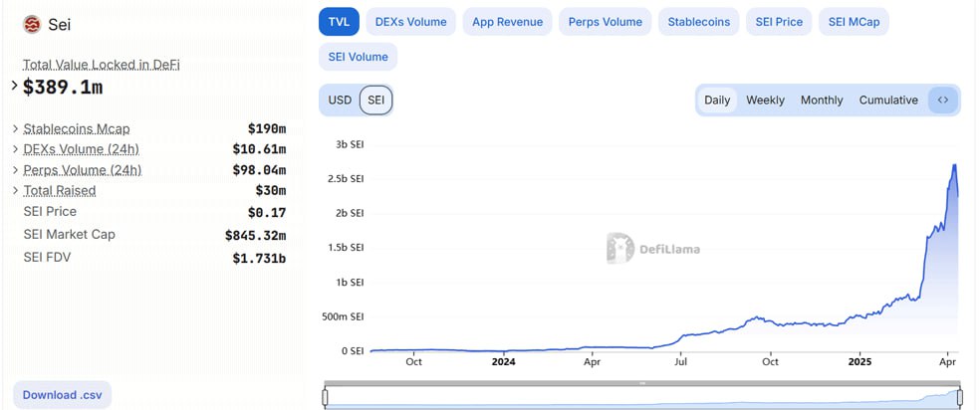980x410 pixels.
Task: Click the $98.04m perps volume value
Action: coord(259,170)
